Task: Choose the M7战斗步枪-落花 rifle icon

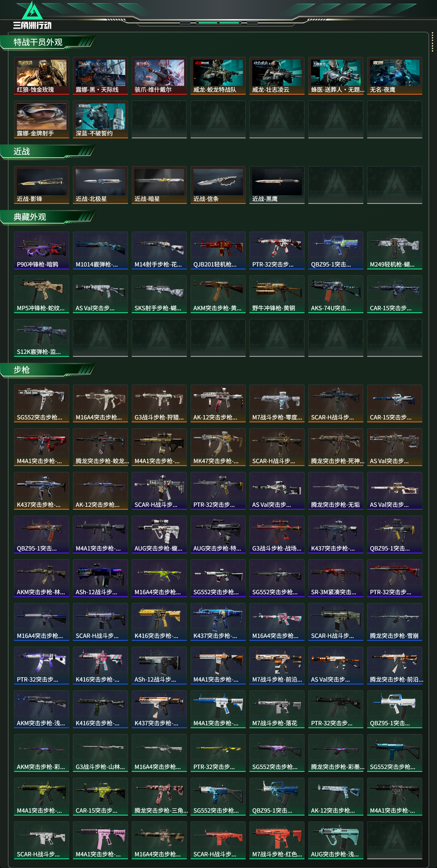Action: click(276, 709)
